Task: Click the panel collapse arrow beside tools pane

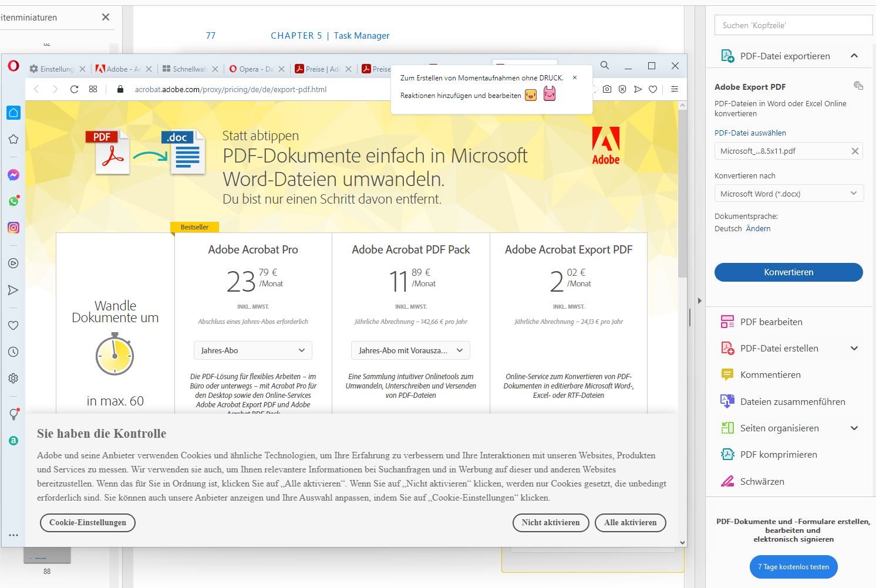Action: click(x=699, y=300)
